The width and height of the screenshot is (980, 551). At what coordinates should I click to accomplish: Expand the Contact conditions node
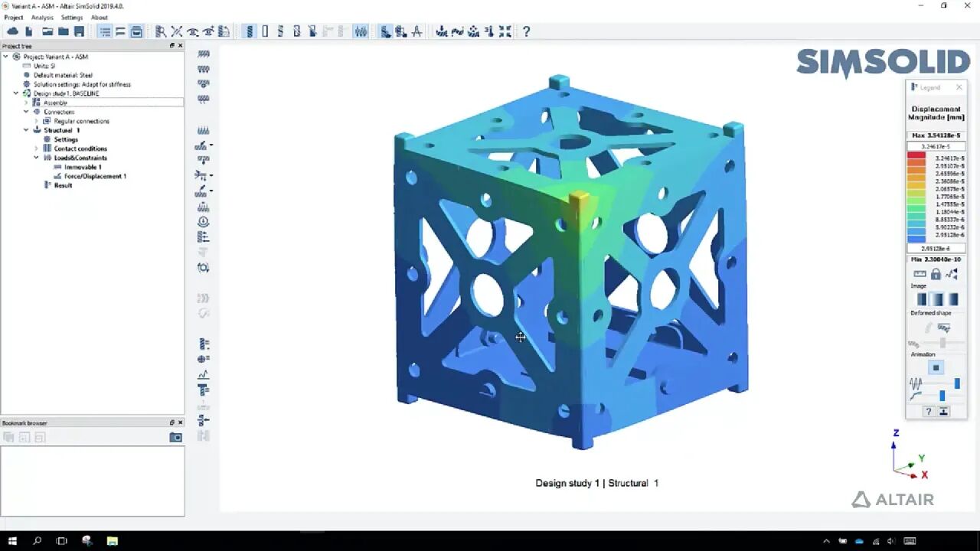point(36,148)
